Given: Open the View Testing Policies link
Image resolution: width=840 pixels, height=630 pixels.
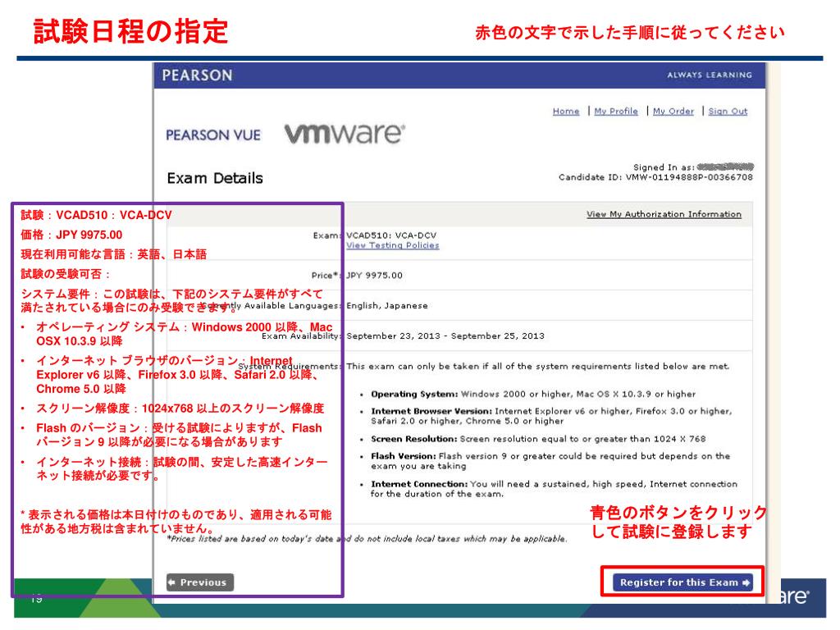Looking at the screenshot, I should click(393, 245).
